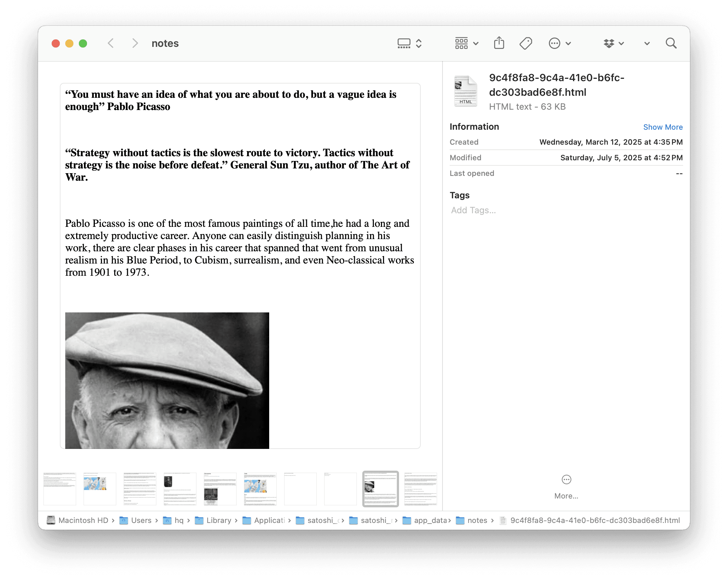Click the notes folder in path bar
Viewport: 728px width, 580px height.
[477, 520]
